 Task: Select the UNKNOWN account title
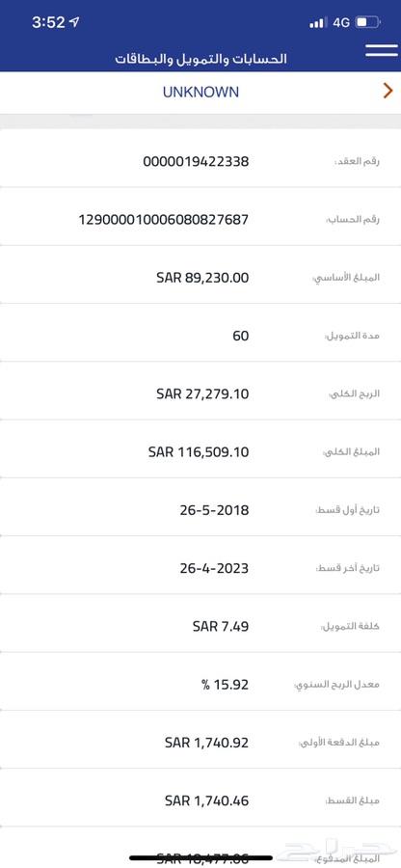200,92
